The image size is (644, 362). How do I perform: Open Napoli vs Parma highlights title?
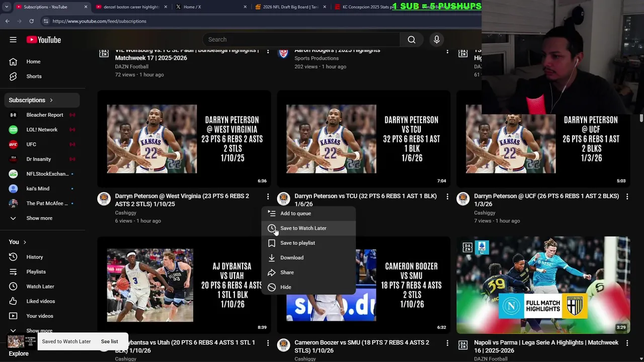click(x=546, y=346)
